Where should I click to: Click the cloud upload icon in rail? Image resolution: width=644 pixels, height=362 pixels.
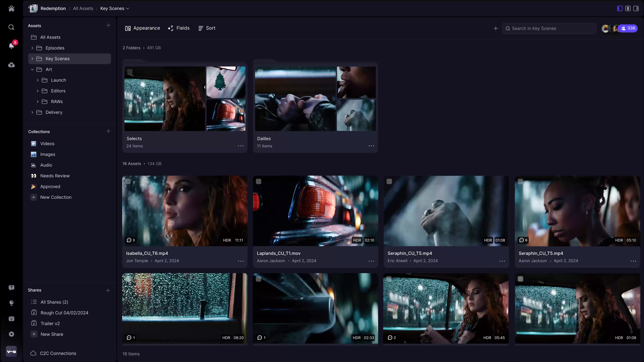coord(11,65)
